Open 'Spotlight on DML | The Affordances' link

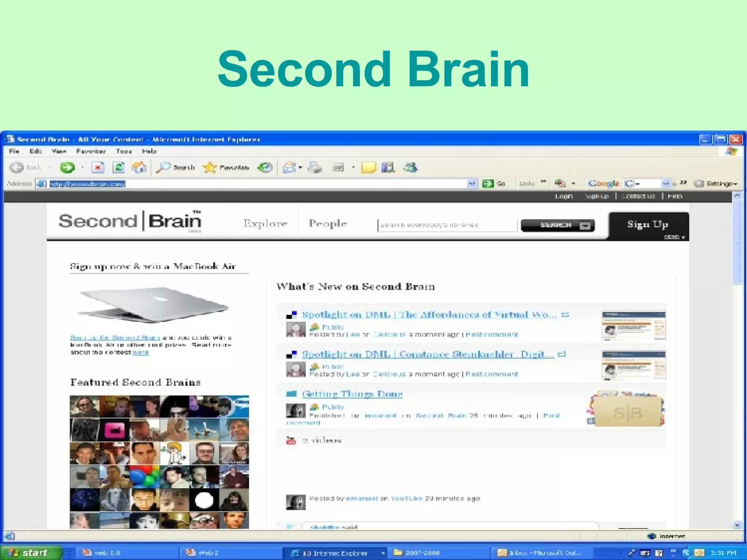point(429,315)
